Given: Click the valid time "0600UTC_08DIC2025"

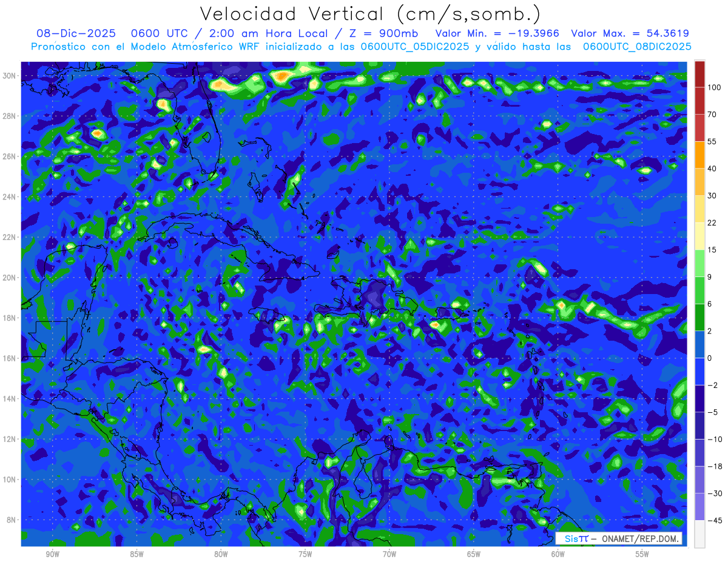Looking at the screenshot, I should 637,46.
